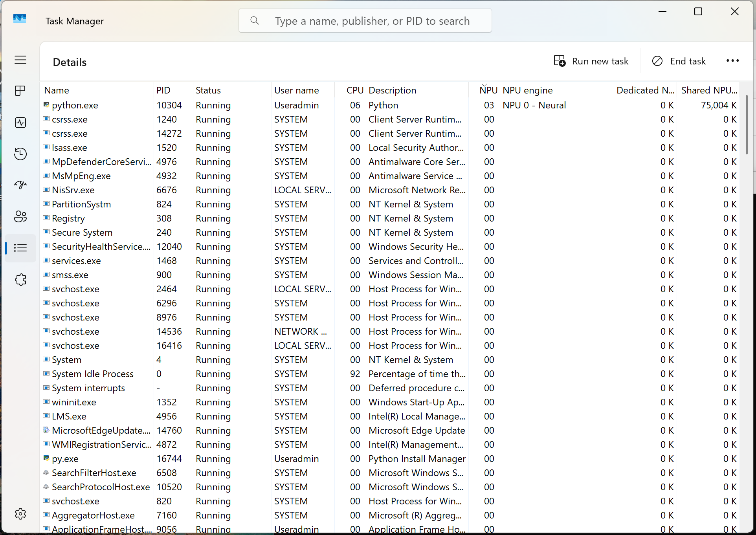Sort by the PID column header
The width and height of the screenshot is (756, 535).
pyautogui.click(x=173, y=90)
